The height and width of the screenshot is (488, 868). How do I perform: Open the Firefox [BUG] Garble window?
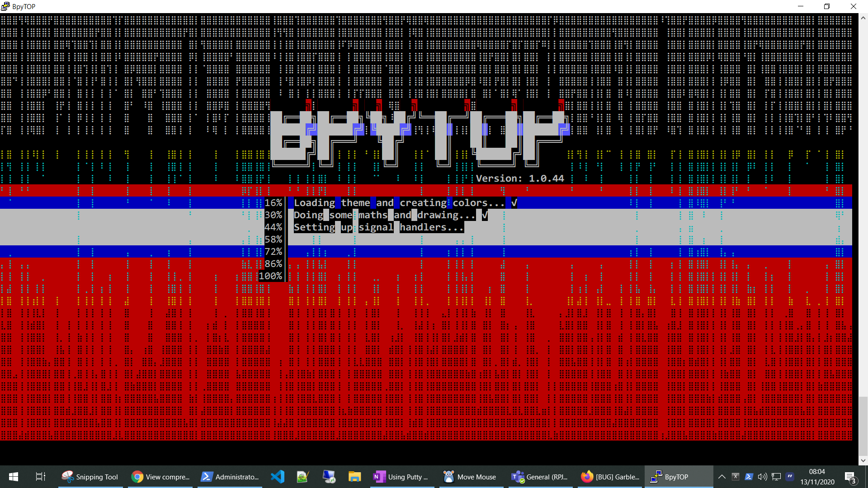(x=610, y=477)
